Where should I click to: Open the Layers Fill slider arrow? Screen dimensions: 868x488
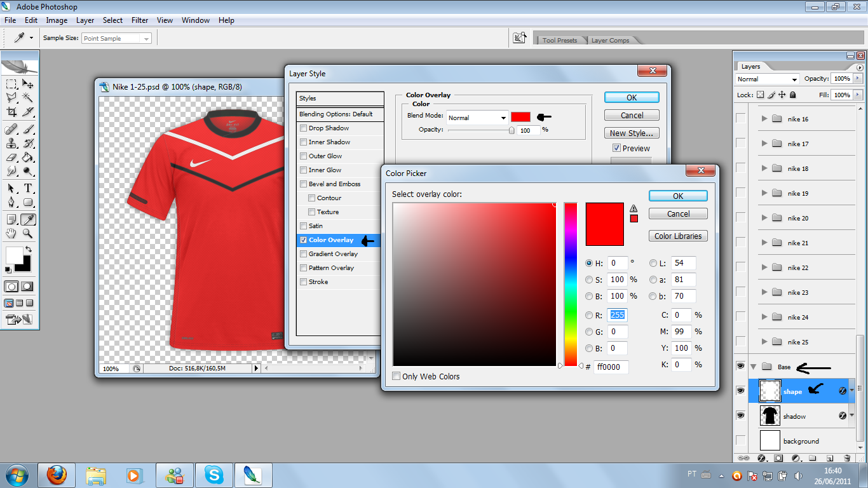857,95
